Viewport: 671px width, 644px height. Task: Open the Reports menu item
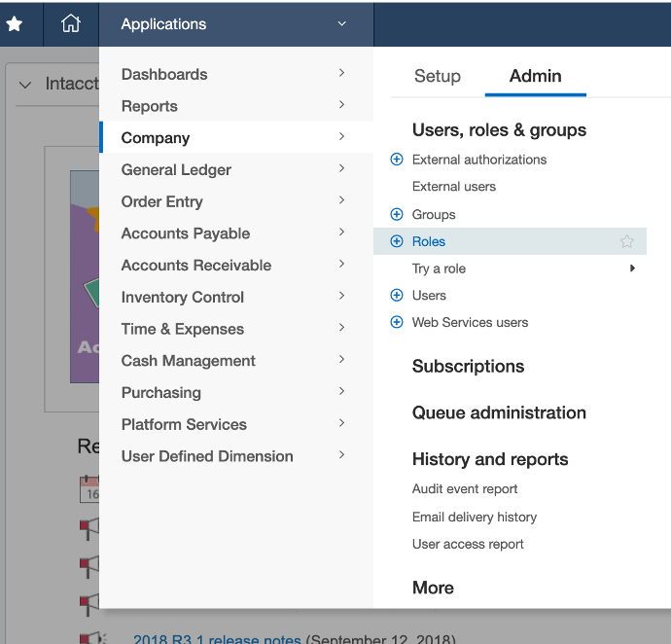click(x=236, y=106)
